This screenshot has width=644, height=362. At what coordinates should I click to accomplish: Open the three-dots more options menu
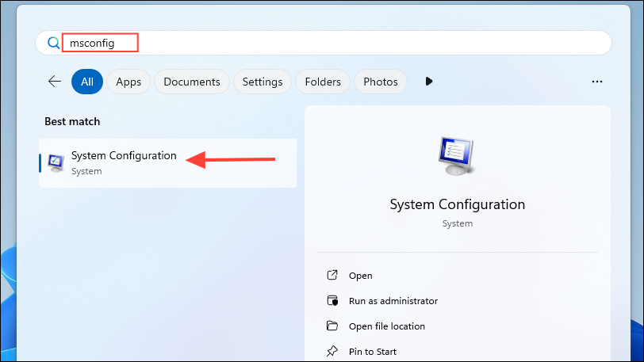tap(597, 82)
